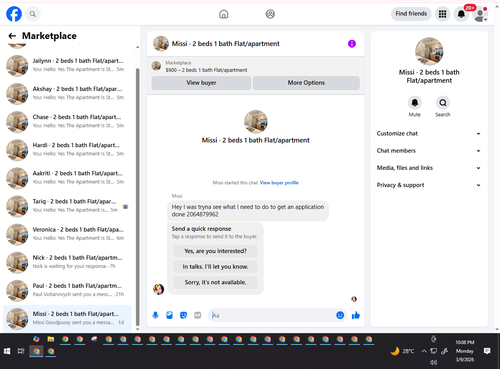Click the listing thumbnail in the right panel
The image size is (500, 369).
coord(429,51)
